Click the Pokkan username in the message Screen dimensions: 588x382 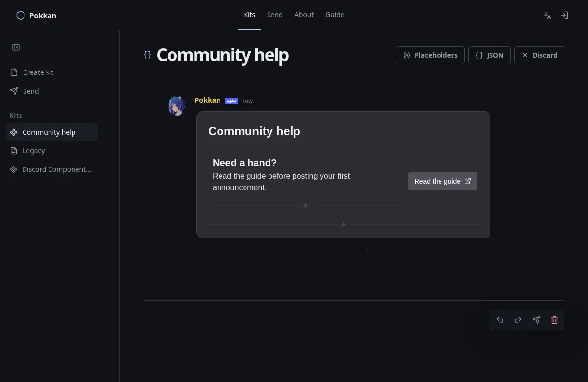point(207,100)
